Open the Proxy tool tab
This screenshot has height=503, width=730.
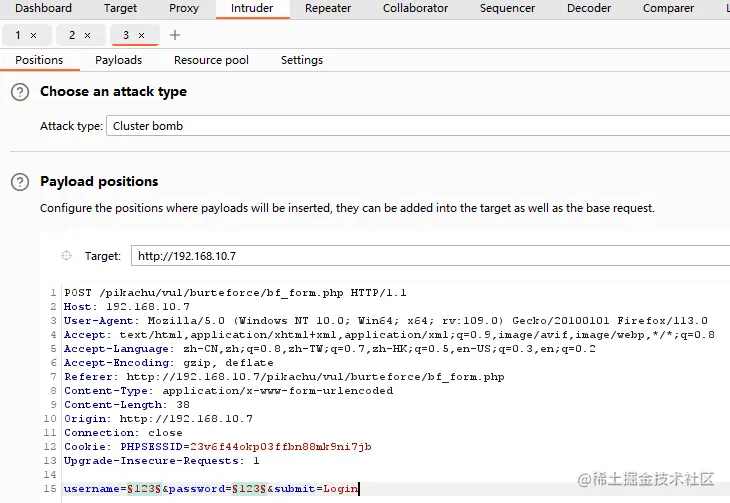coord(183,8)
